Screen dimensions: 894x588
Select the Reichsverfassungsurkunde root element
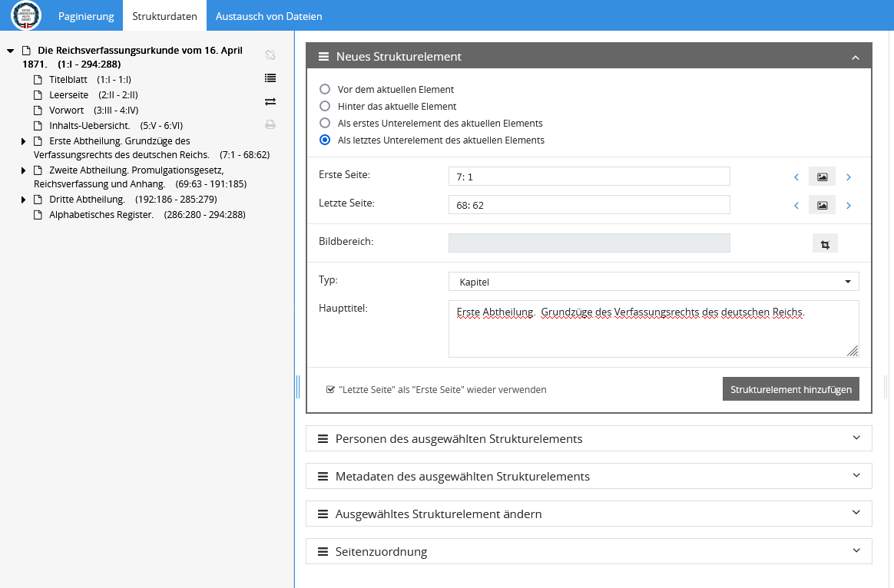pos(132,57)
